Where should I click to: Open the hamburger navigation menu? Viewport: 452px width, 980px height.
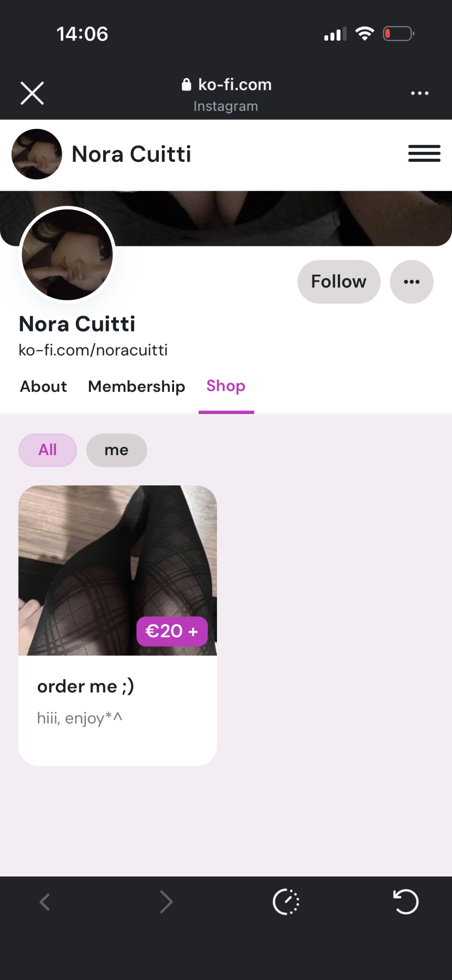[x=424, y=153]
